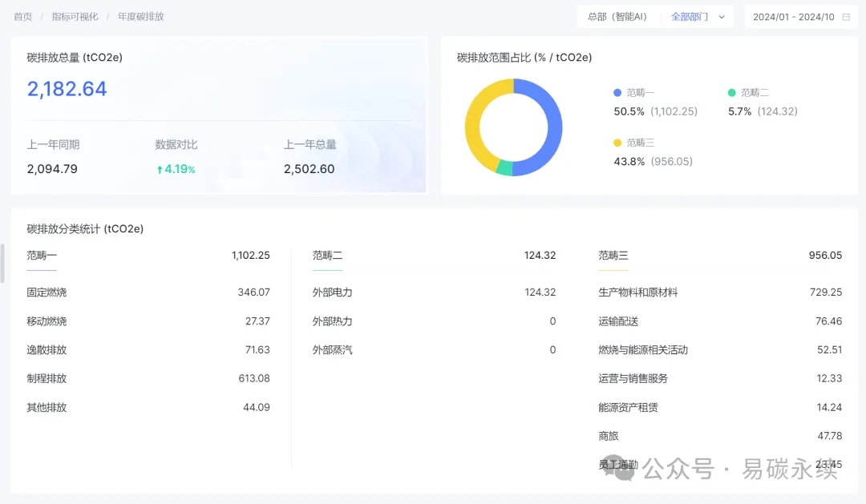
Task: Click the yellow 范畴三 legend dot
Action: 617,143
